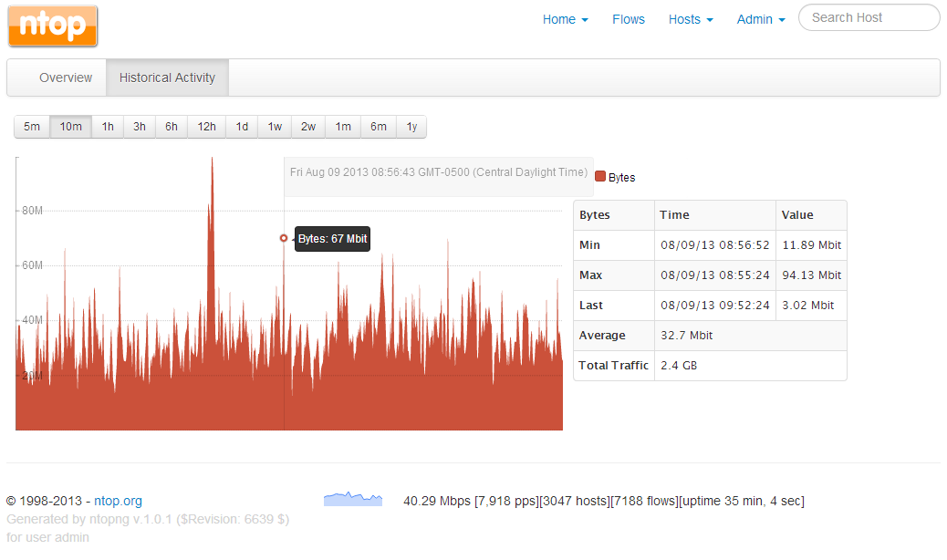Select the 10m time range
This screenshot has width=947, height=560.
click(x=71, y=127)
